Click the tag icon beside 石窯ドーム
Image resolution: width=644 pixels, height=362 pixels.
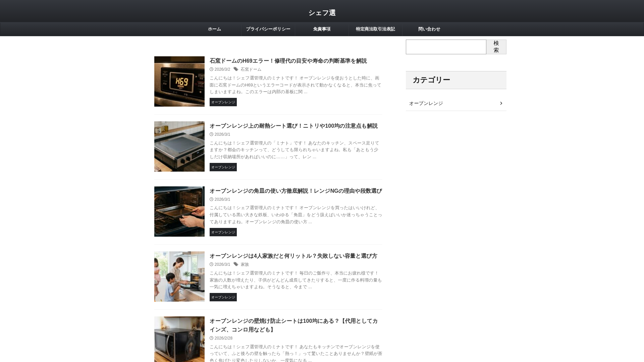click(236, 69)
